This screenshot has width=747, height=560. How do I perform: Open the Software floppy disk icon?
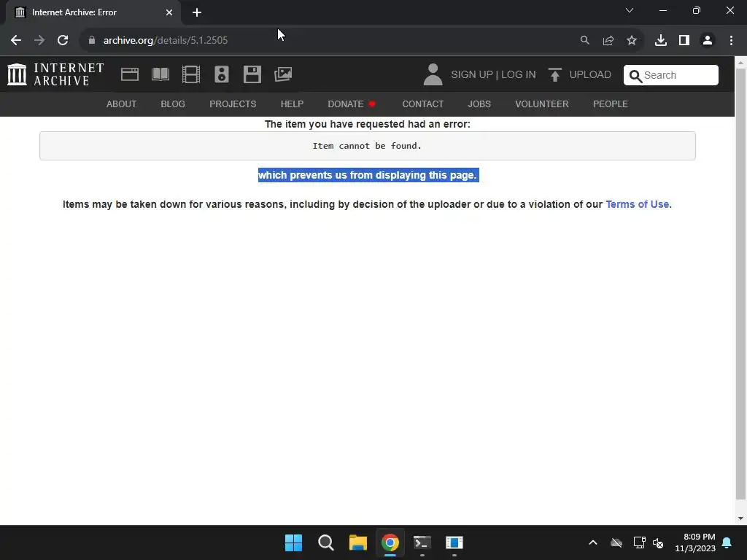click(252, 74)
